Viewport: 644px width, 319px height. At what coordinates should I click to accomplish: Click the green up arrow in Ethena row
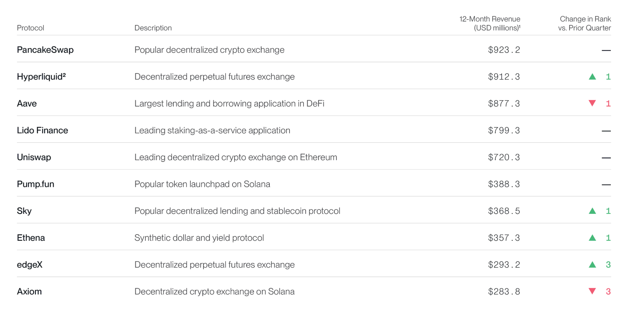592,238
